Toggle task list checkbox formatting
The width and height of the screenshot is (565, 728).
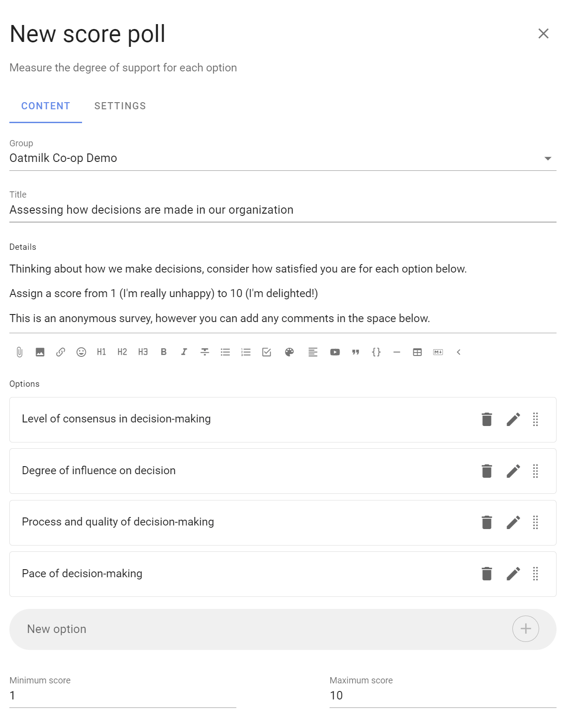[x=267, y=352]
